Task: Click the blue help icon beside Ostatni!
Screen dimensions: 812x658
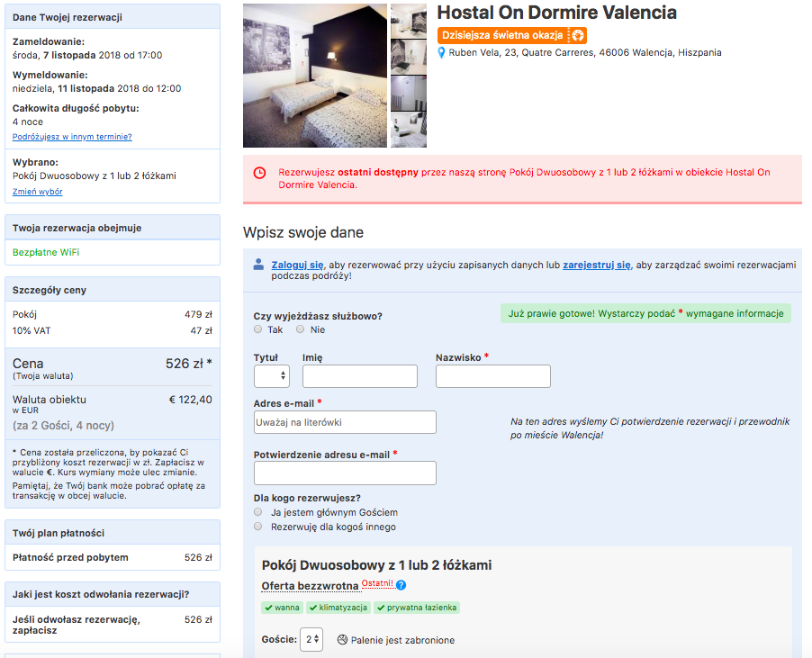Action: coord(401,585)
